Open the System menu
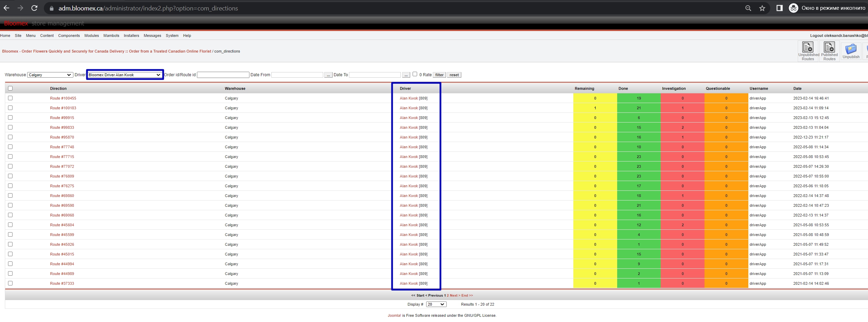 click(172, 36)
